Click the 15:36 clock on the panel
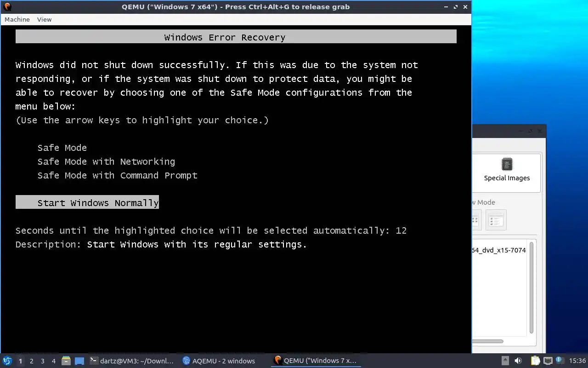Image resolution: width=588 pixels, height=368 pixels. [577, 361]
